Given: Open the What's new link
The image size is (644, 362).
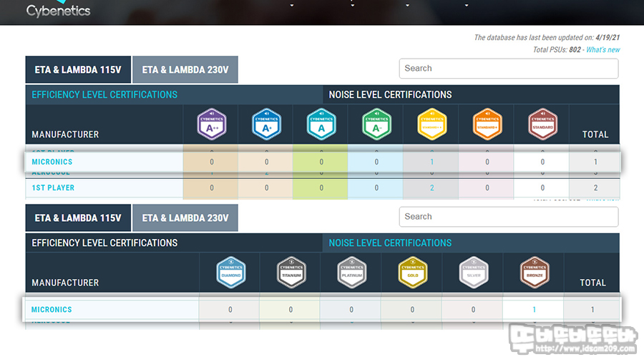Looking at the screenshot, I should 603,49.
